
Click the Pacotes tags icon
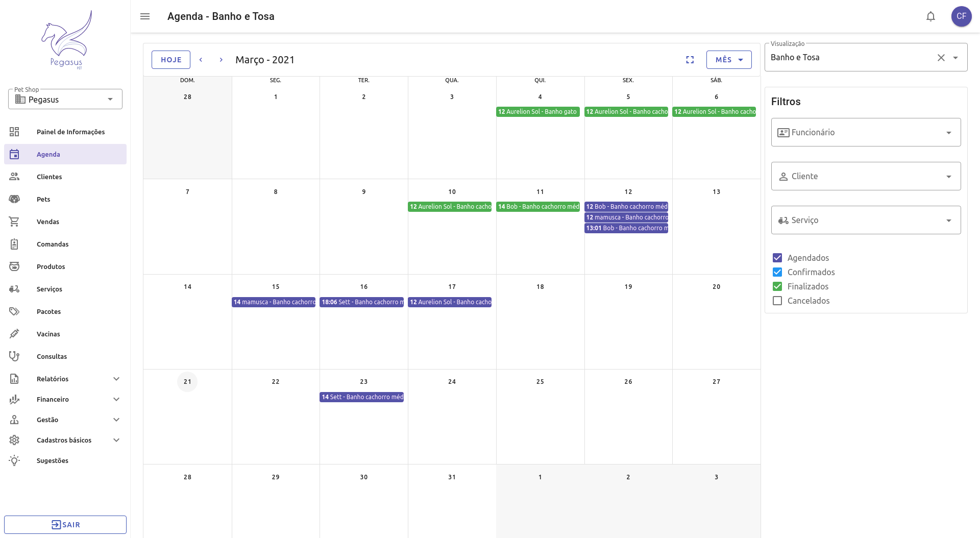point(14,311)
